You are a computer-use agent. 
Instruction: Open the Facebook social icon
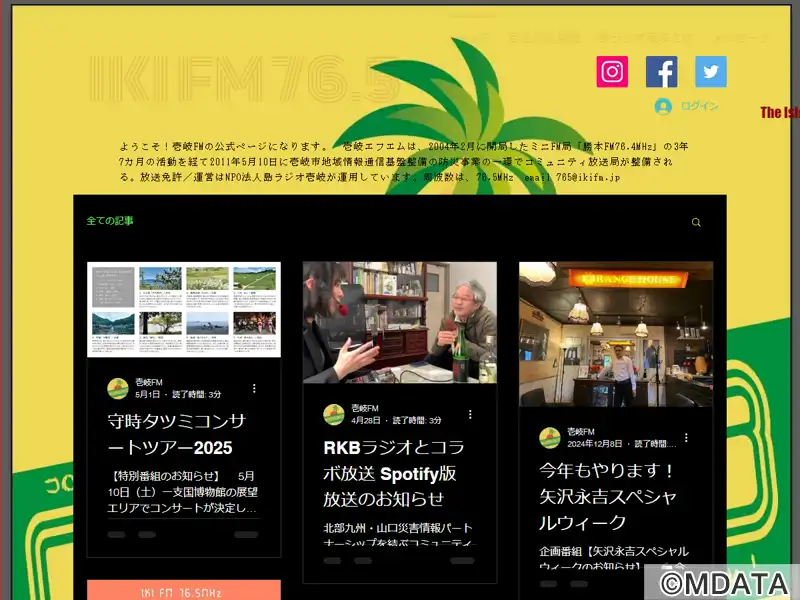(661, 72)
